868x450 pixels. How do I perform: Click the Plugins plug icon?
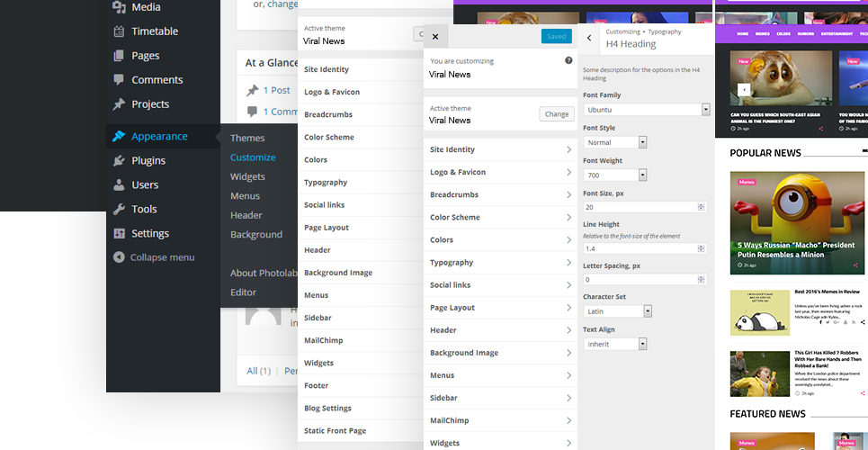pyautogui.click(x=119, y=160)
